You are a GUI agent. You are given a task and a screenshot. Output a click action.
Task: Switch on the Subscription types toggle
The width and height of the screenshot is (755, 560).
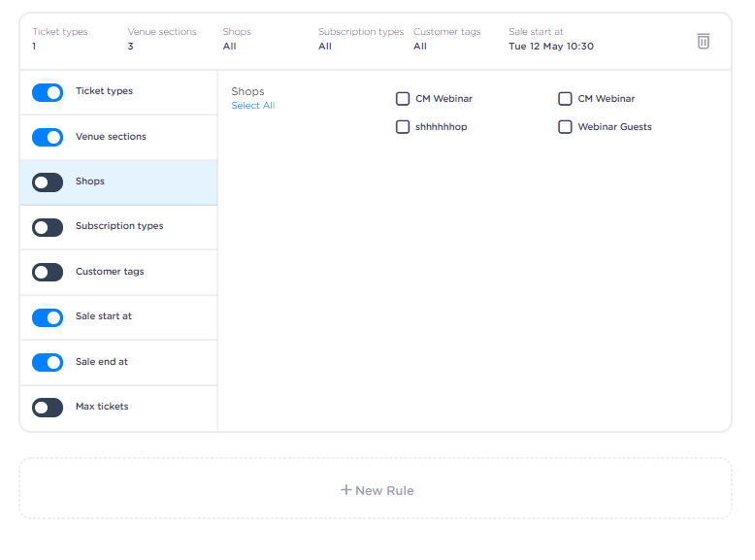[x=48, y=227]
